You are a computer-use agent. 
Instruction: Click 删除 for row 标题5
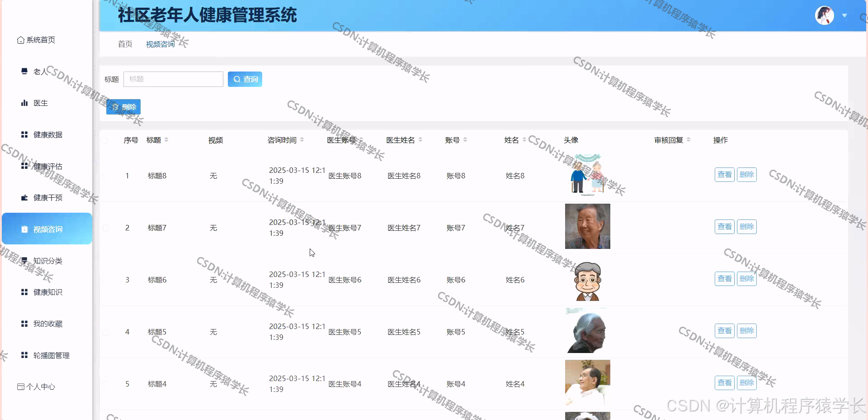747,331
